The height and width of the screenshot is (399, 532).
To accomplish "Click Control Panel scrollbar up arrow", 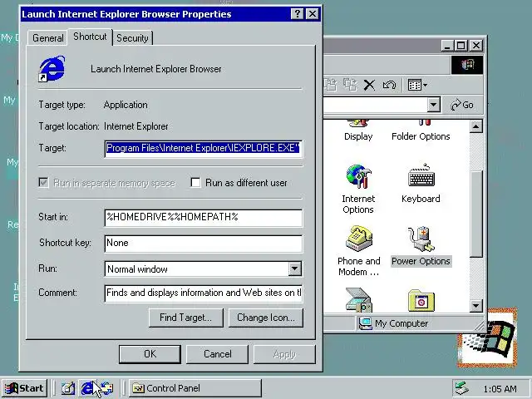I will point(476,126).
